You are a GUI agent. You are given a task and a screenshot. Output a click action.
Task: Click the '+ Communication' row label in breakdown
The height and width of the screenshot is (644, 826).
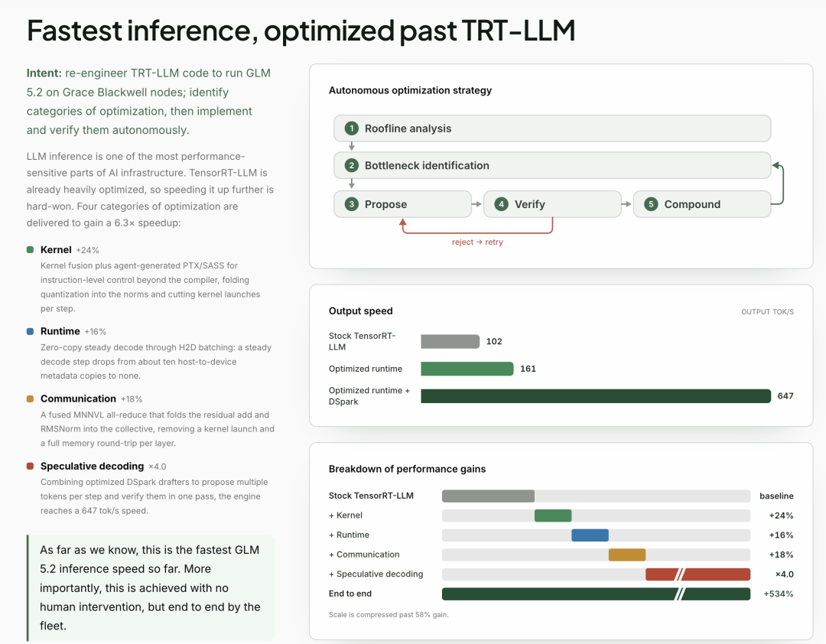click(364, 555)
